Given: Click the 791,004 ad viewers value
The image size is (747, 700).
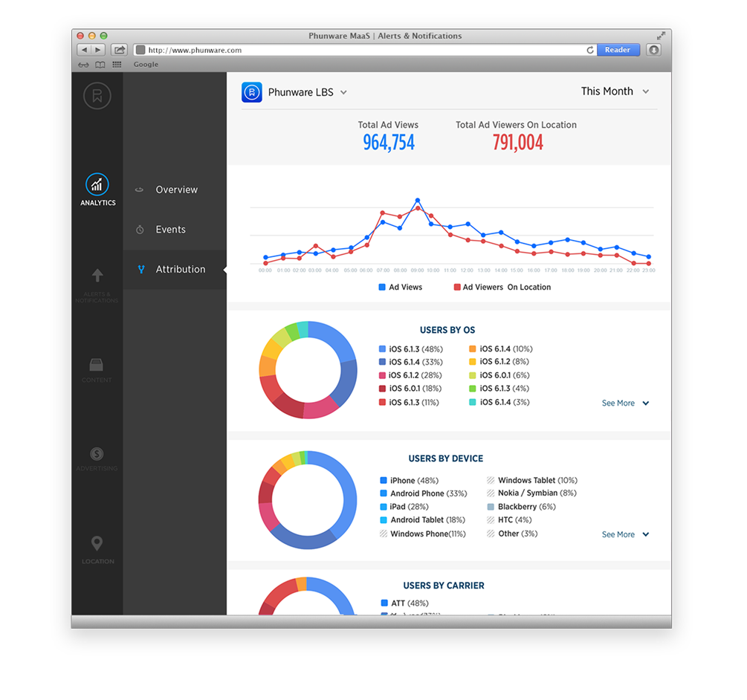Looking at the screenshot, I should (518, 143).
